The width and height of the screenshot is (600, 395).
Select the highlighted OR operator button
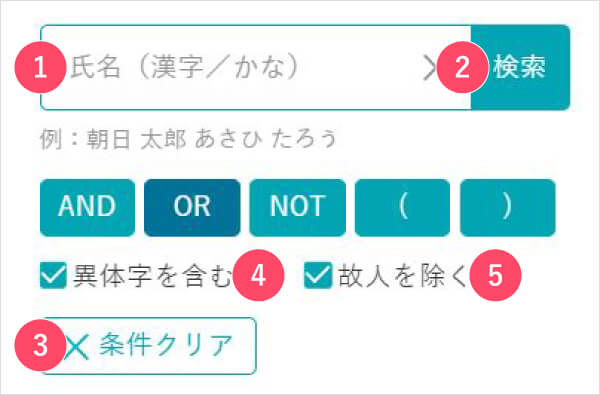192,207
